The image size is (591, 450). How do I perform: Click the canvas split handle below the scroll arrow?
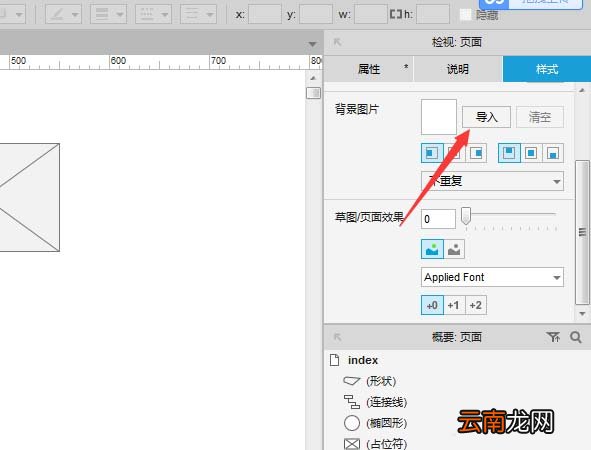pyautogui.click(x=313, y=93)
